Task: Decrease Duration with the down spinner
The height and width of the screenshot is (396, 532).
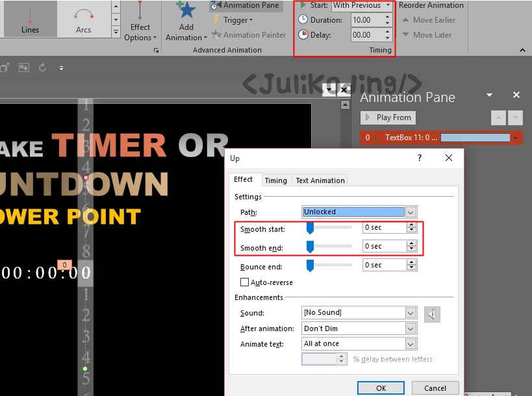Action: pos(387,23)
